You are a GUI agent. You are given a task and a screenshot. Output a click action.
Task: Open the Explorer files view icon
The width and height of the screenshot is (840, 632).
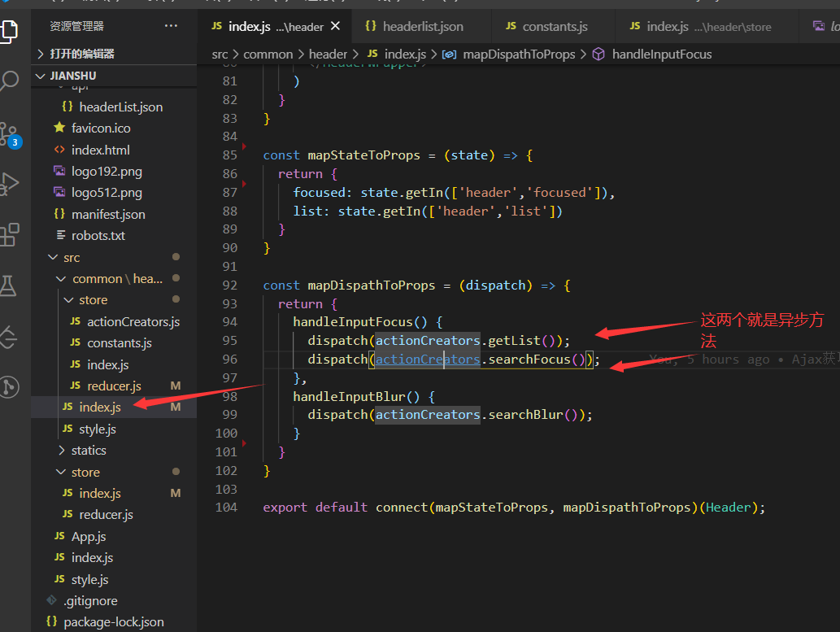point(9,31)
